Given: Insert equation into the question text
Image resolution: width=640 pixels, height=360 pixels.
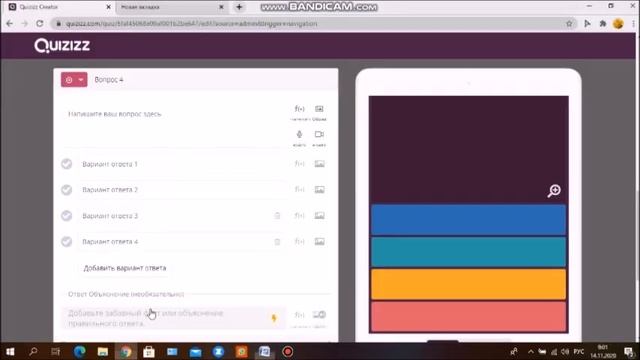Looking at the screenshot, I should (x=300, y=109).
